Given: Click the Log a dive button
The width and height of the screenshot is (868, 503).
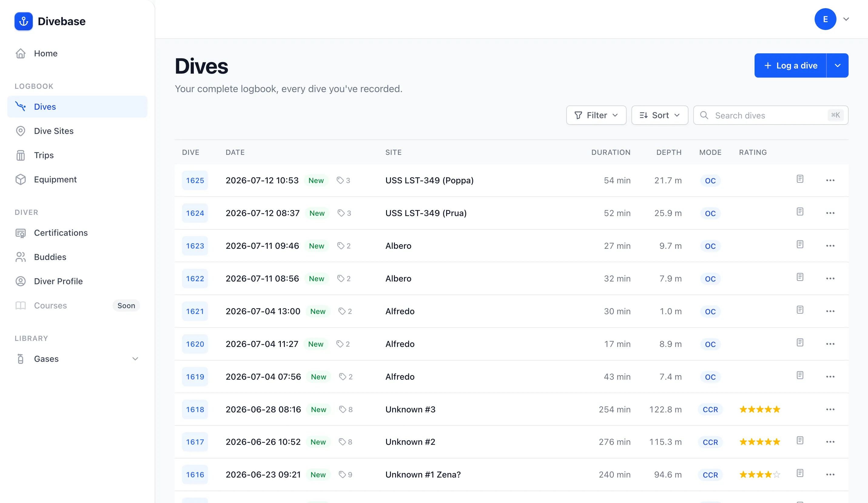Looking at the screenshot, I should tap(790, 65).
